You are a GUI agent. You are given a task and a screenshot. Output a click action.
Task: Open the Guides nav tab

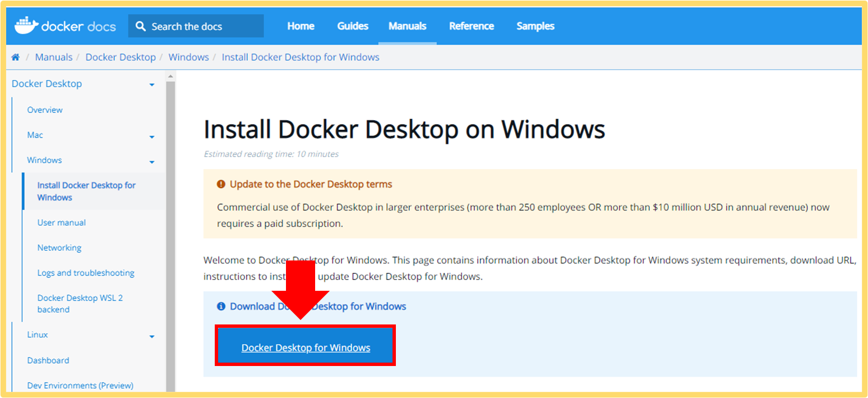pyautogui.click(x=353, y=26)
